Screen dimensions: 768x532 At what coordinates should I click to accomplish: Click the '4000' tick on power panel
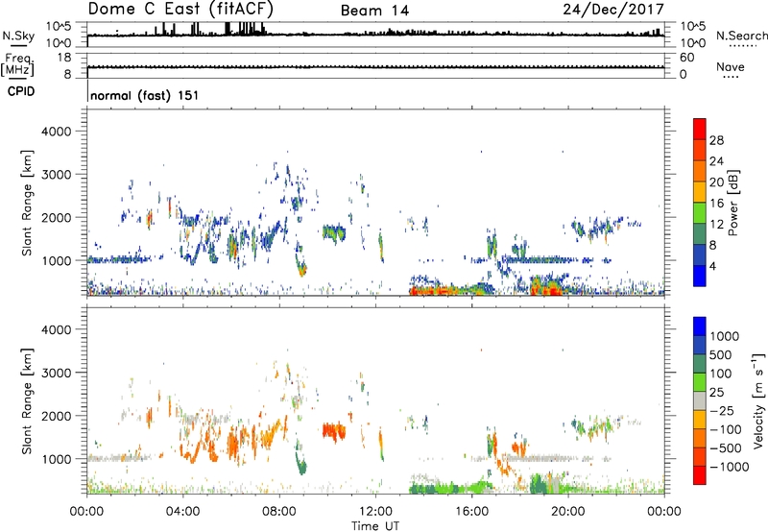(x=57, y=132)
